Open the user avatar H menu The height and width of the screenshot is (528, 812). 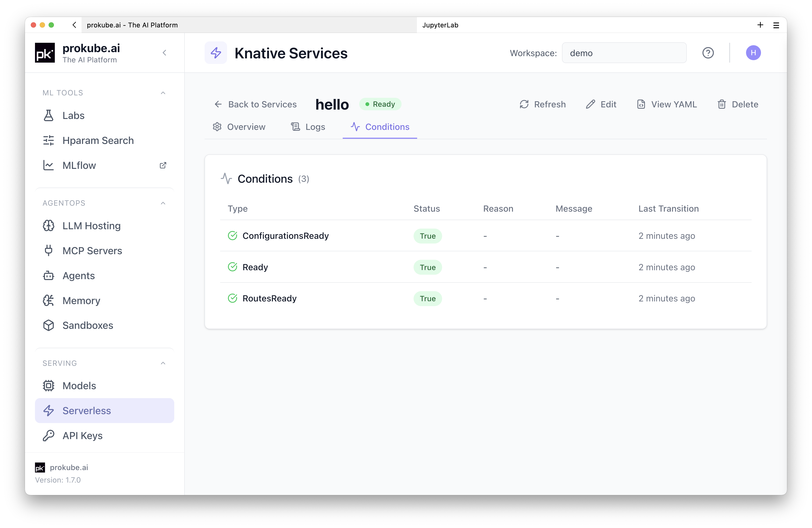[x=753, y=53]
